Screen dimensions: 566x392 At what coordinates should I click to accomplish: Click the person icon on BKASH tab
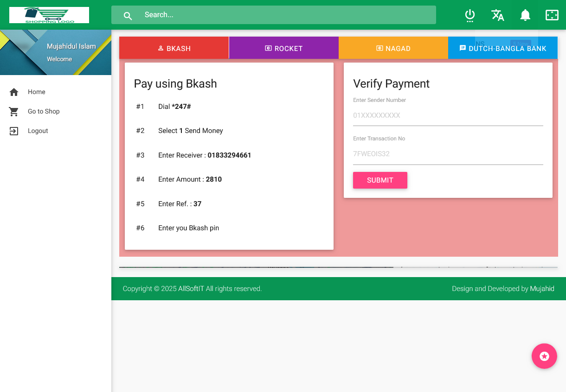161,48
